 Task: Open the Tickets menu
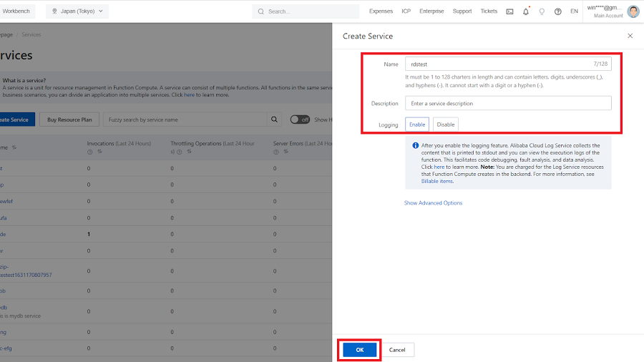(489, 11)
